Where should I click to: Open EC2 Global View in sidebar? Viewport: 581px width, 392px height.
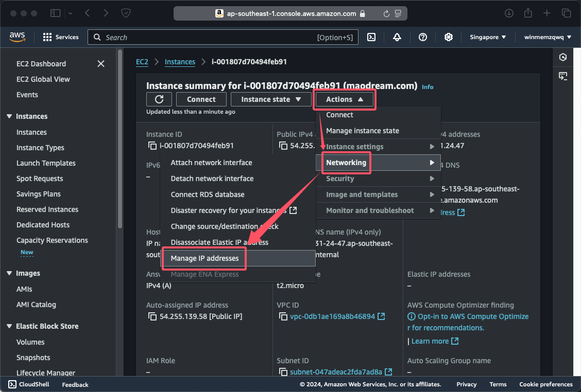[43, 79]
